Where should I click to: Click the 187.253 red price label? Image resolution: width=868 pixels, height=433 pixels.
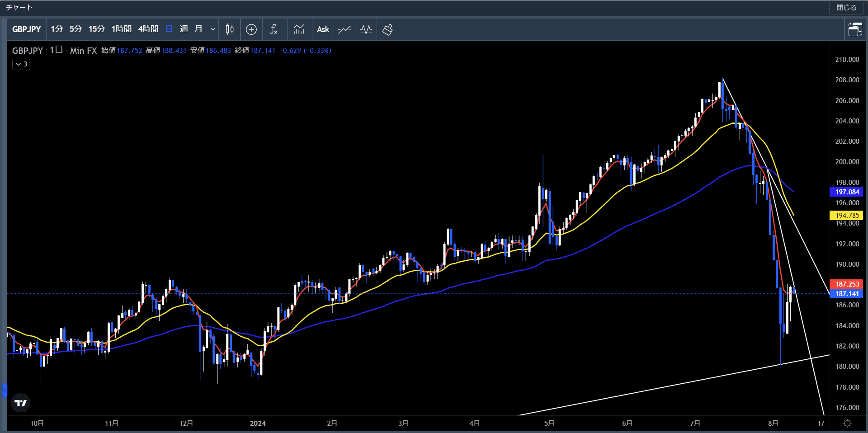click(x=847, y=284)
